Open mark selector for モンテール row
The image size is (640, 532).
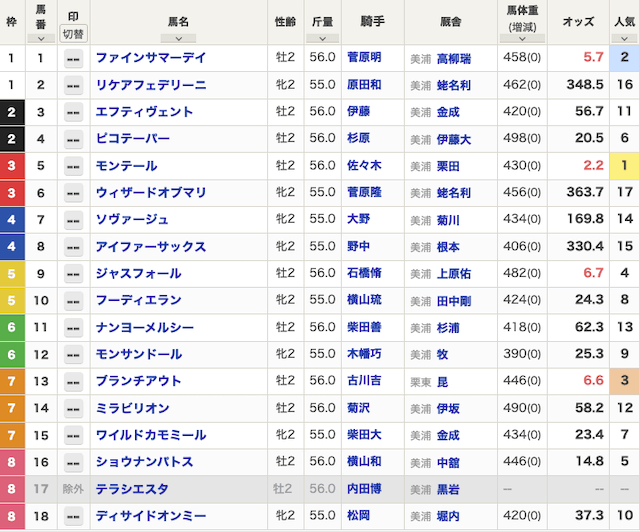73,166
